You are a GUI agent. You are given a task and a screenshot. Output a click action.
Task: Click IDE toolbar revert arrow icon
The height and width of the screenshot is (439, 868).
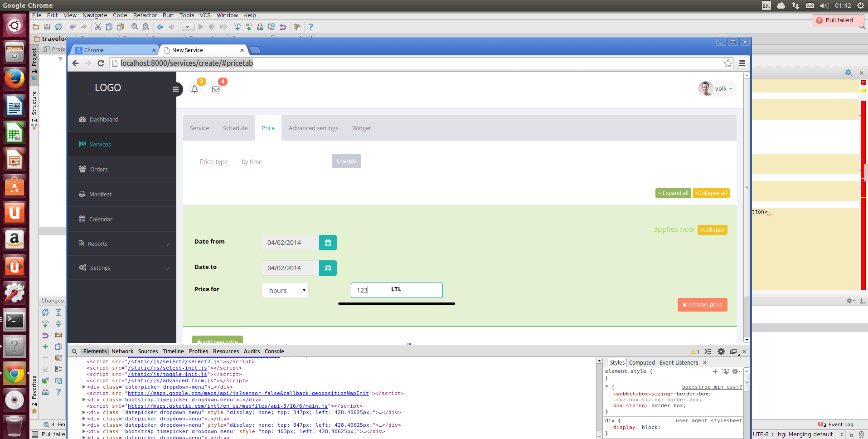283,27
